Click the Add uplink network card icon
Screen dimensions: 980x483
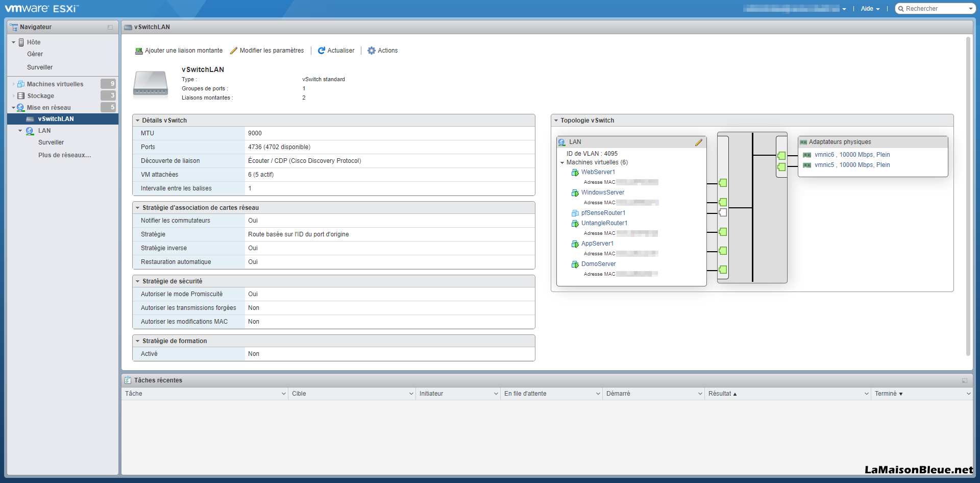138,51
